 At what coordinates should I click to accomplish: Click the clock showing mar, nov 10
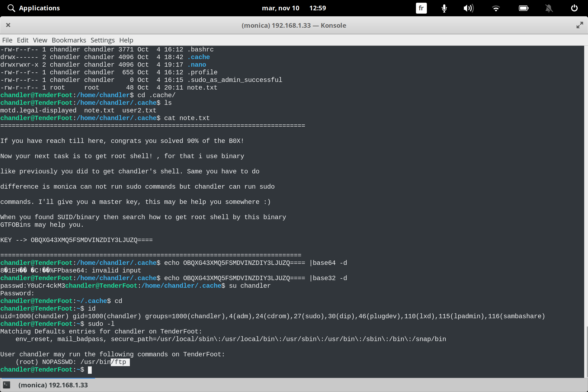[x=281, y=8]
